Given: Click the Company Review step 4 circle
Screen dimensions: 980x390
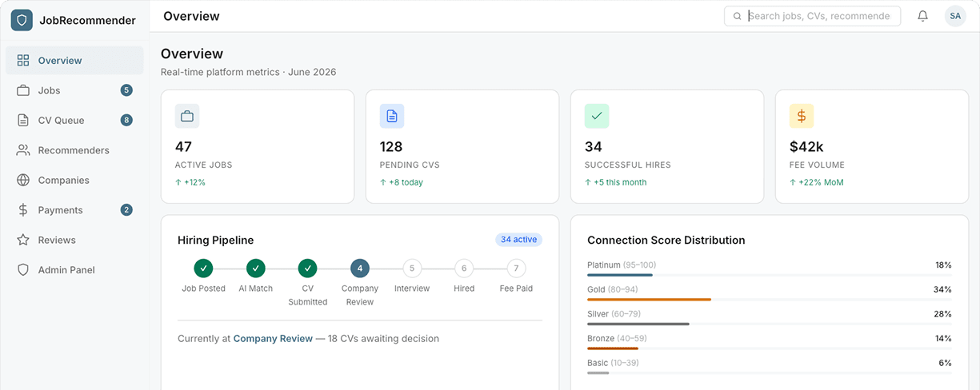Looking at the screenshot, I should pyautogui.click(x=360, y=269).
